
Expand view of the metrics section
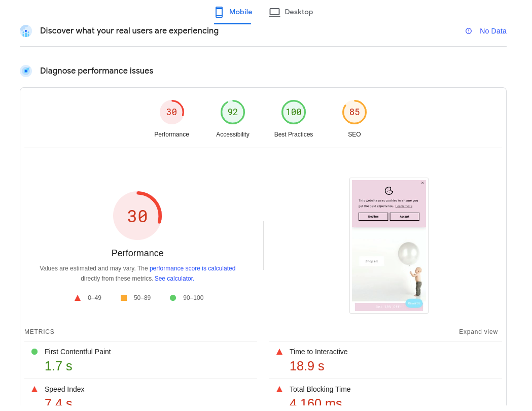(478, 332)
